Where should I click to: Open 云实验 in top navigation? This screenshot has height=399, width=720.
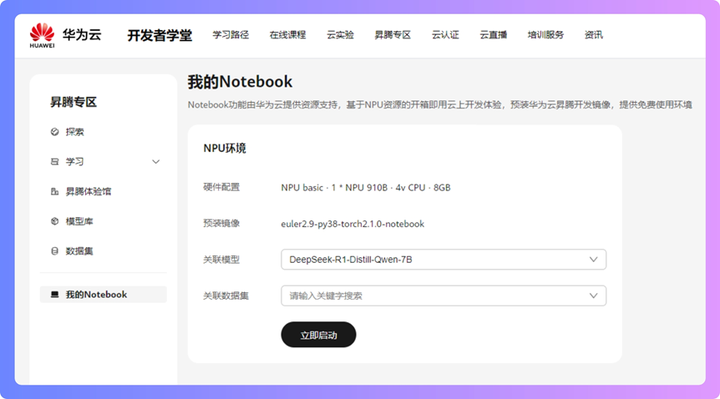pos(340,35)
